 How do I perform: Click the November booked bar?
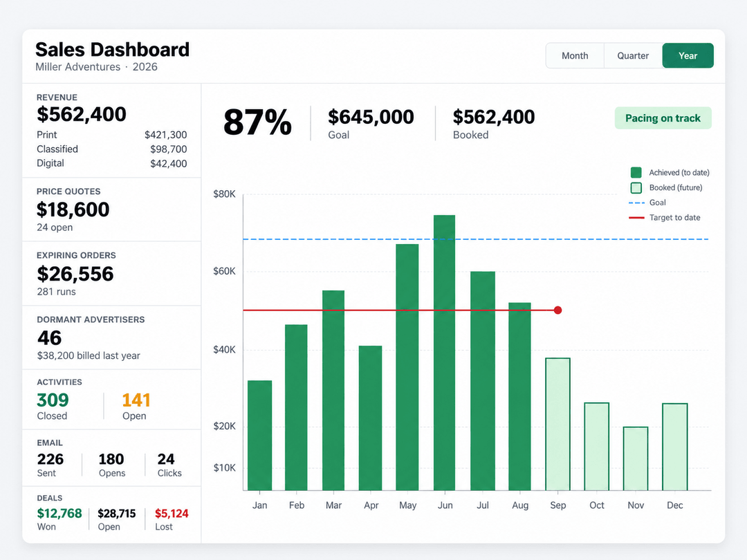pyautogui.click(x=636, y=458)
